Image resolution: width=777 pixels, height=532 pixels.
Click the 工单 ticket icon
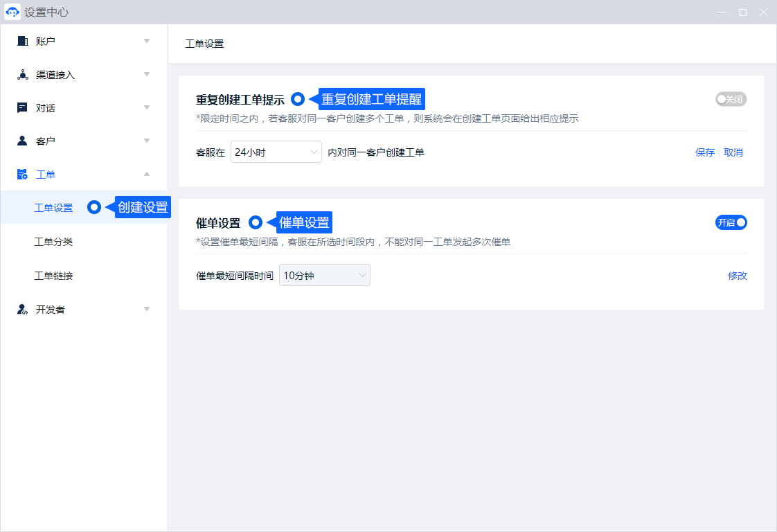click(22, 175)
